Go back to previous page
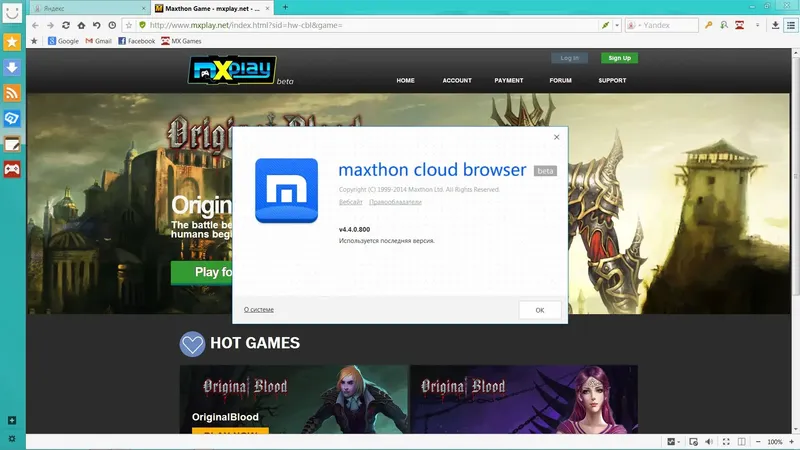The width and height of the screenshot is (800, 450). point(35,25)
